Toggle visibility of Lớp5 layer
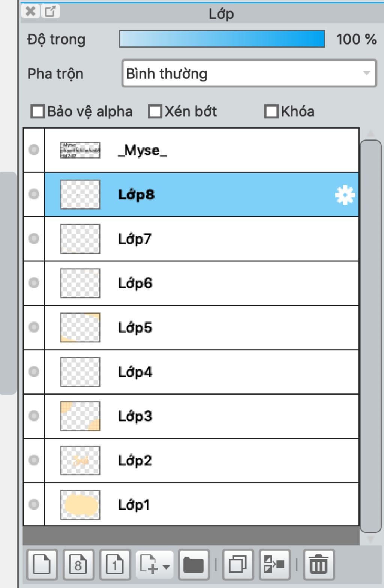 [34, 327]
